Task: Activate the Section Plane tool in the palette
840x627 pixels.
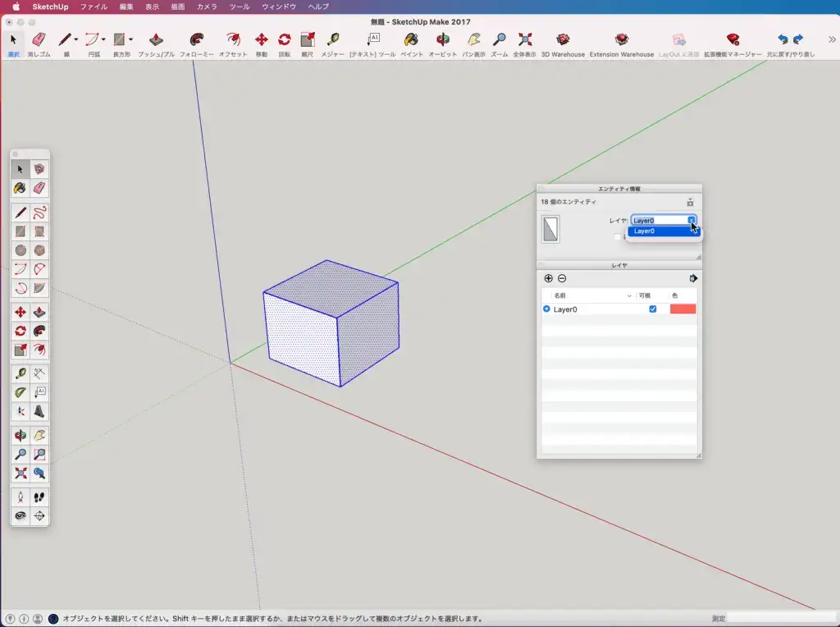Action: click(39, 516)
